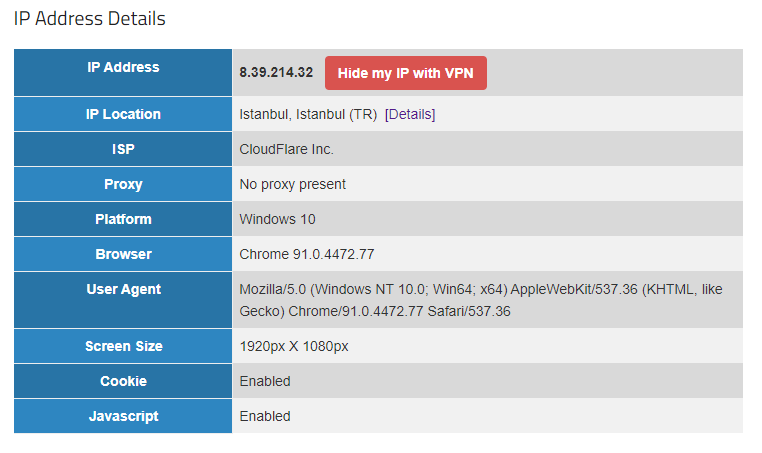The width and height of the screenshot is (762, 453).
Task: Click the Mozilla/5.0 user agent string
Action: (481, 300)
